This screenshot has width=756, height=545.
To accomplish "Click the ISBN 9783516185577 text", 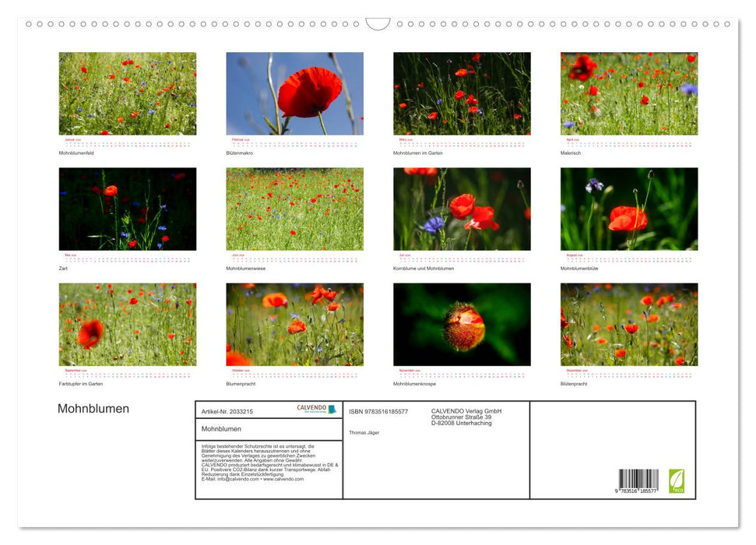I will click(x=378, y=411).
